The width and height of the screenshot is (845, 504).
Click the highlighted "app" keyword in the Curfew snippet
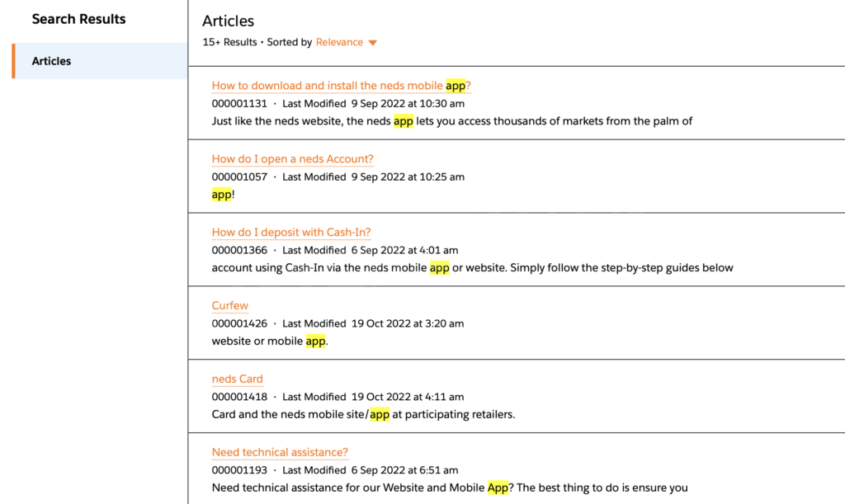pyautogui.click(x=316, y=340)
